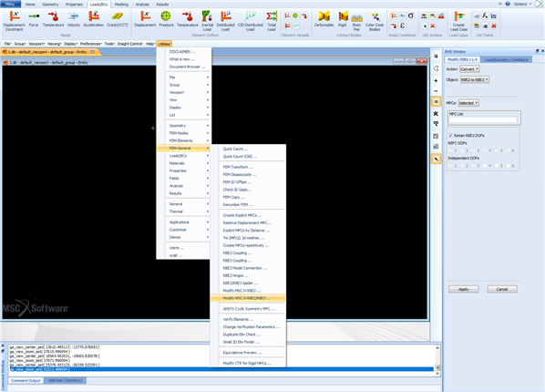The width and height of the screenshot is (545, 392).
Task: Click the sigma initial stress icon
Action: coord(411,15)
